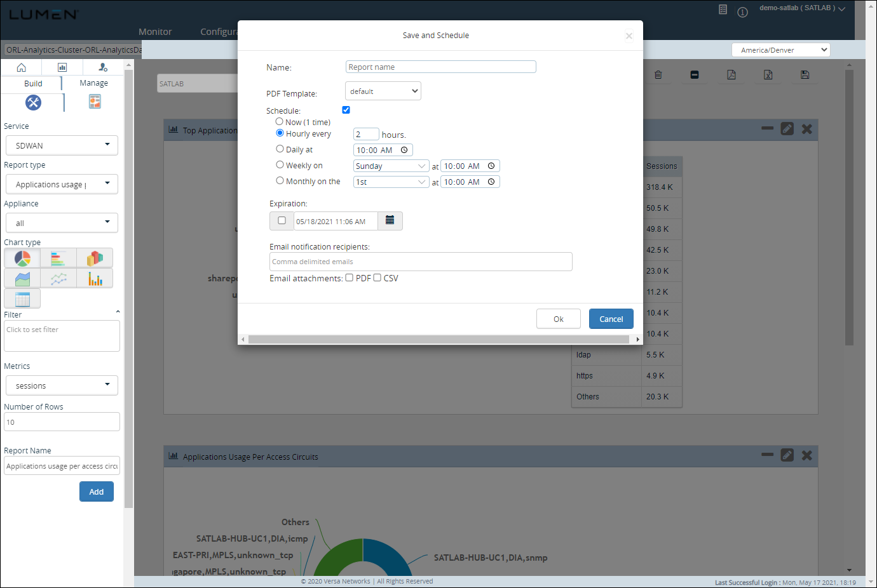Select the area chart type icon

coord(22,279)
